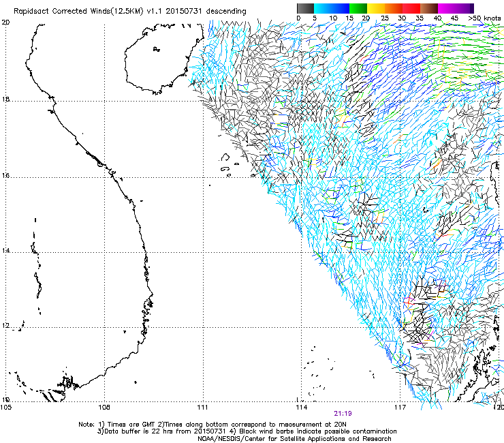Click the 'Note: 1) Times are GMT' footnote line
Viewport: 504px width, 443px height.
(212, 425)
